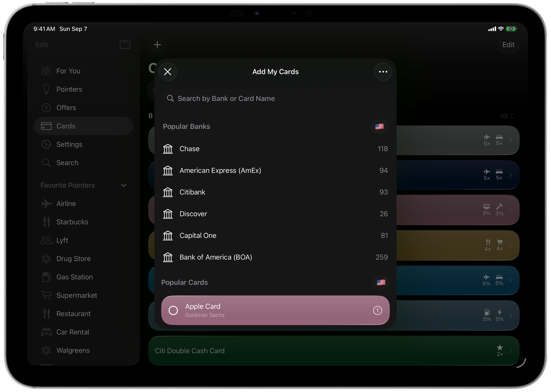This screenshot has height=392, width=551.
Task: Open the more options ellipsis menu
Action: (383, 72)
